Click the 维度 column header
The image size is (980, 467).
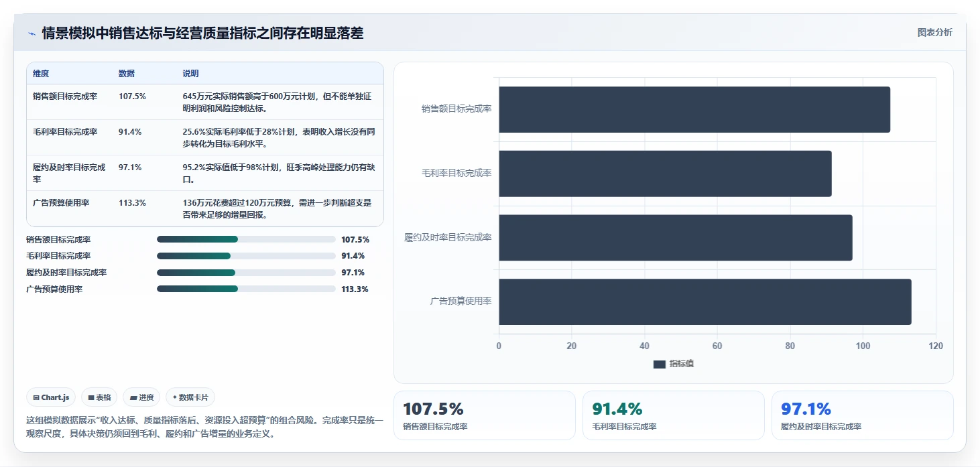[x=41, y=74]
